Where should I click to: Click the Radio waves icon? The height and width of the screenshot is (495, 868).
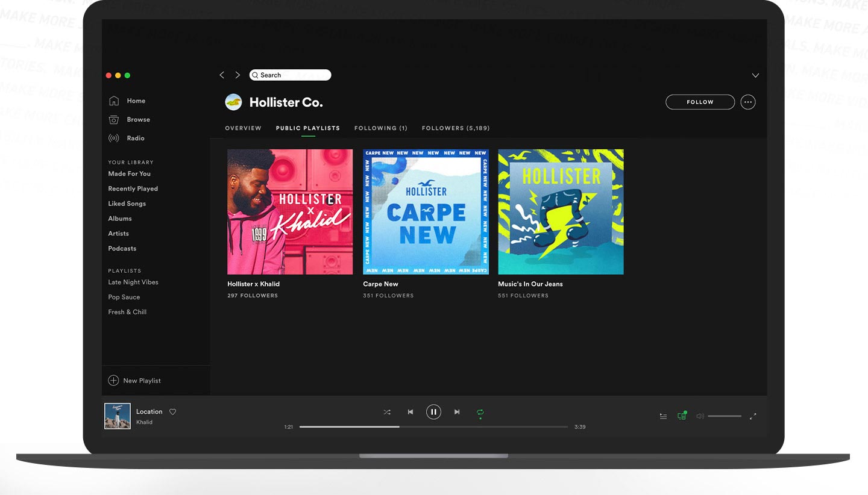[x=113, y=139]
